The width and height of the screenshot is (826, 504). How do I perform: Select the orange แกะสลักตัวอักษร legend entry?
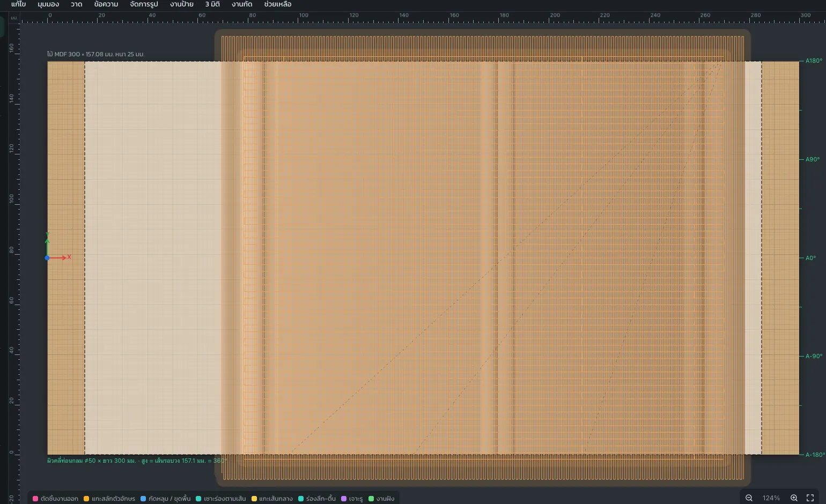109,499
